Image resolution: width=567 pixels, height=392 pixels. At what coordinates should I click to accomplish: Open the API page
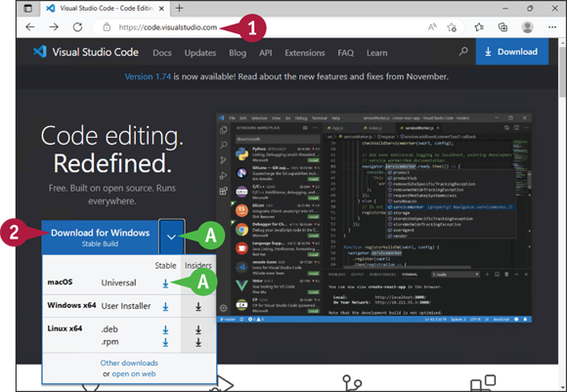(266, 53)
